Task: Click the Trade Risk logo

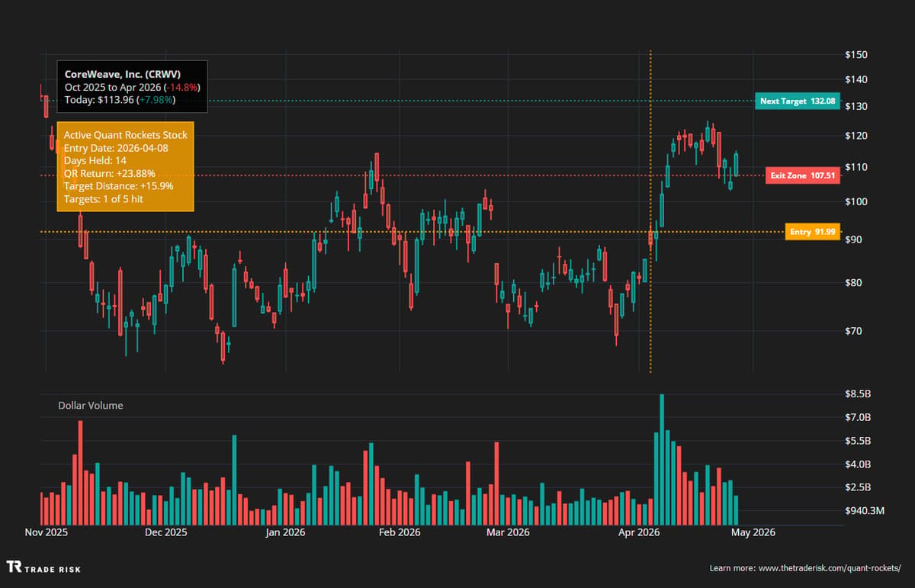Action: tap(43, 567)
